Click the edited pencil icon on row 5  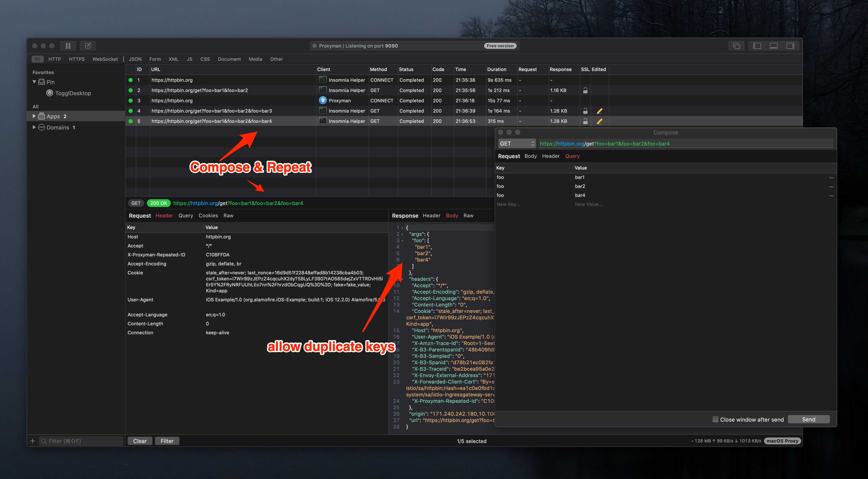pyautogui.click(x=600, y=121)
